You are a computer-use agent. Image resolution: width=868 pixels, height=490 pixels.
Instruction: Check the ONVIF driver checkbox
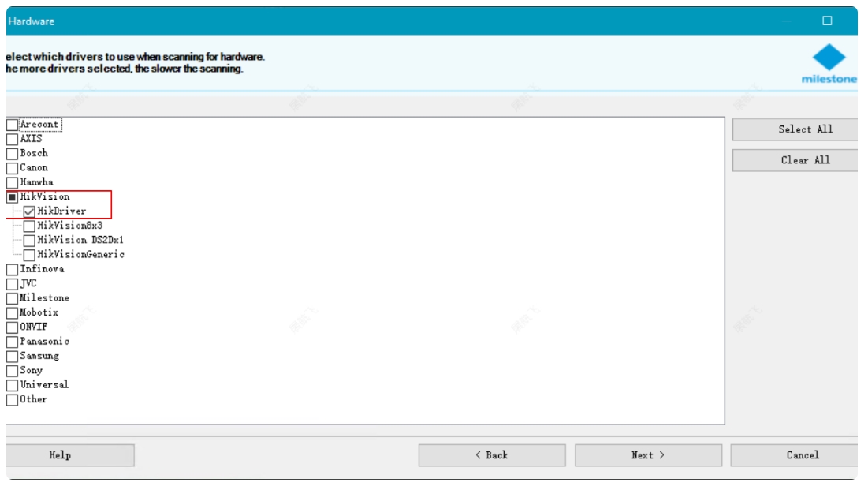(x=12, y=327)
